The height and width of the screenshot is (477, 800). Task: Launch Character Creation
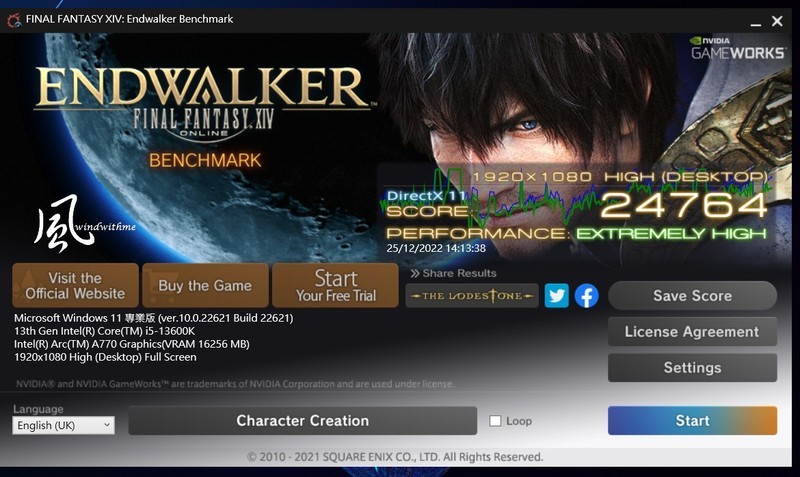pyautogui.click(x=303, y=420)
